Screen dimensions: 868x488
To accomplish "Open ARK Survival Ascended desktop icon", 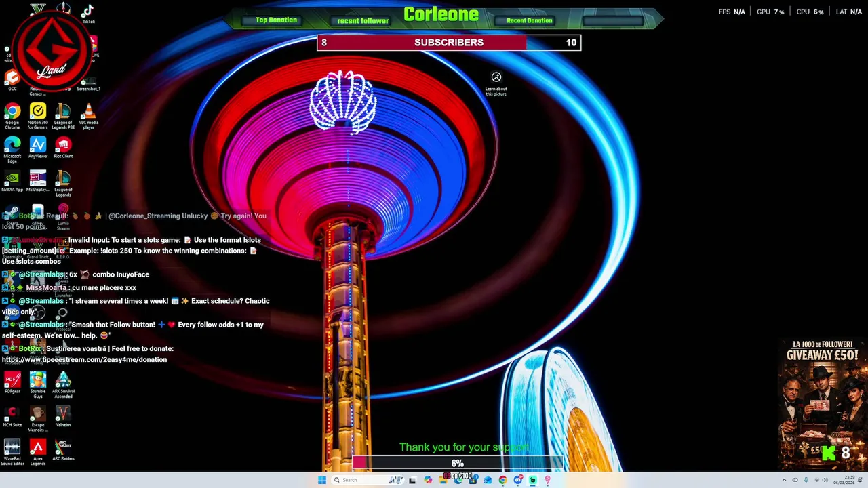I will tap(63, 386).
